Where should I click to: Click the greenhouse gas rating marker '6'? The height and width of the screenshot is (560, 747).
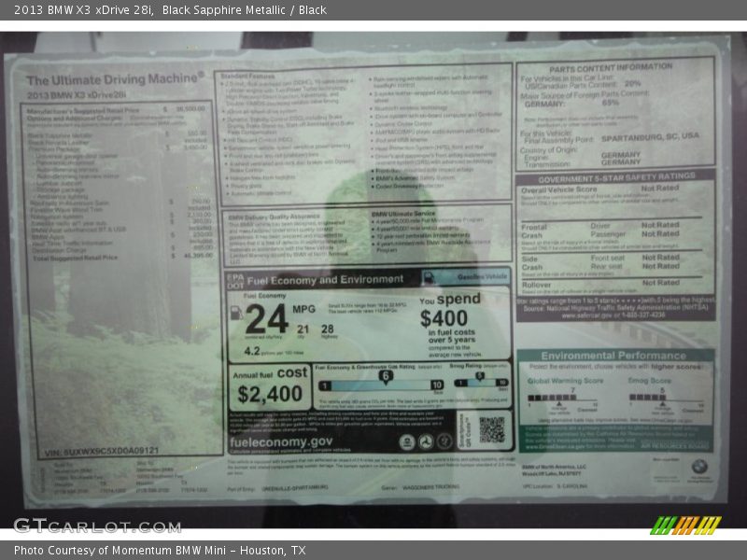pyautogui.click(x=386, y=376)
